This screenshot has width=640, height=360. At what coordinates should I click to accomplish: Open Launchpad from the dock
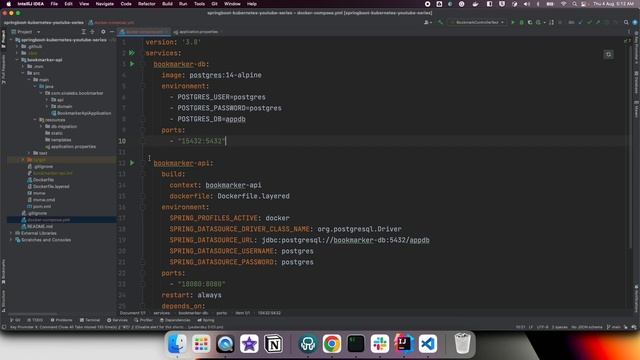tap(201, 344)
